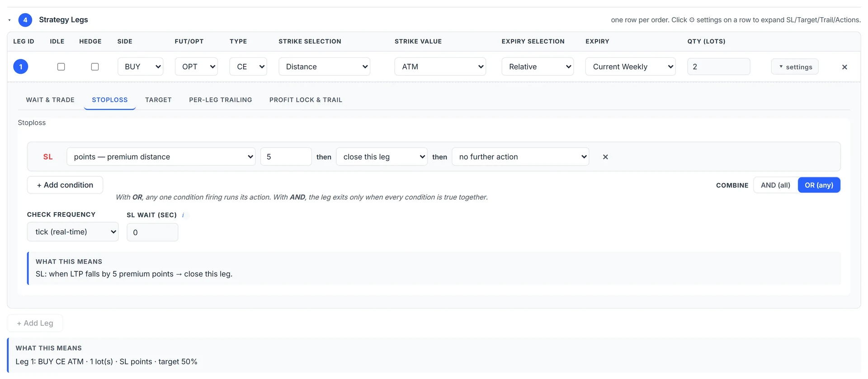Open the FUT/OPT dropdown
The image size is (868, 379).
pyautogui.click(x=196, y=66)
